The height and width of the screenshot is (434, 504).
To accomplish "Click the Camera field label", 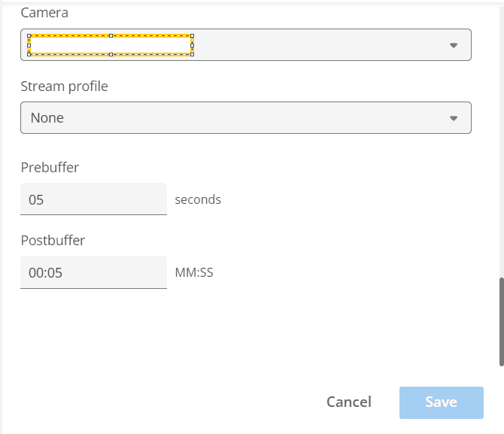I will click(43, 14).
